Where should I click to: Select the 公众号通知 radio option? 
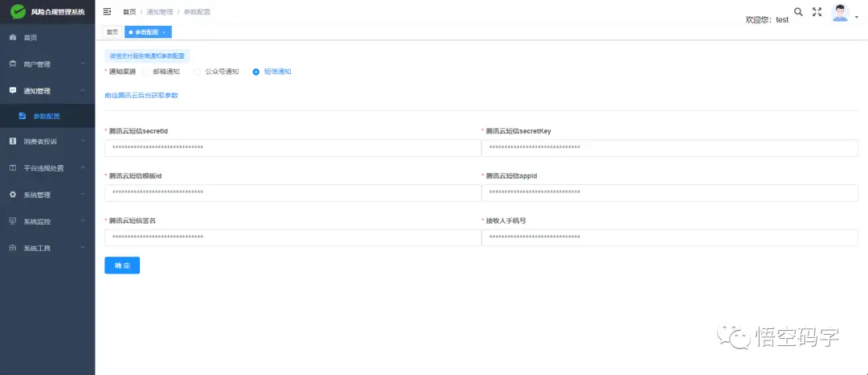[197, 72]
